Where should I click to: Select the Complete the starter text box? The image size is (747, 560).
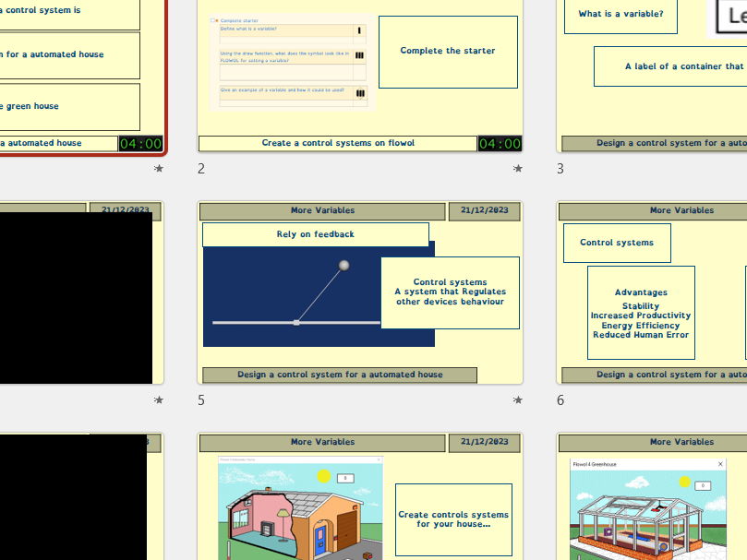(x=448, y=51)
